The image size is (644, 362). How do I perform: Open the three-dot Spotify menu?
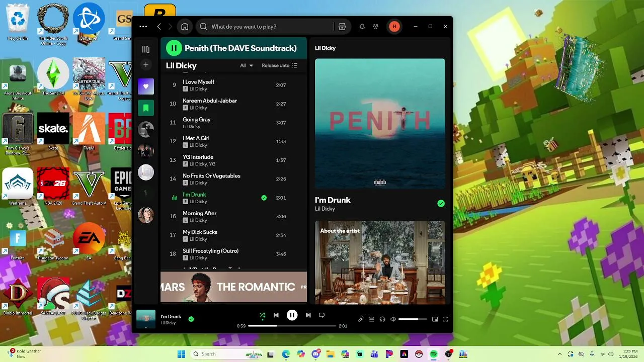point(143,27)
